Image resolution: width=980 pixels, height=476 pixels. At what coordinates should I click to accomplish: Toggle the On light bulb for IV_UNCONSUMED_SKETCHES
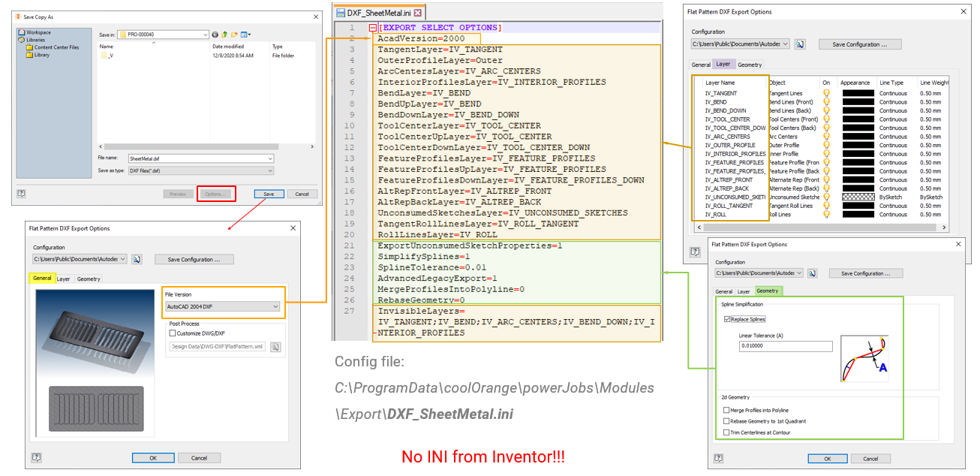point(827,197)
